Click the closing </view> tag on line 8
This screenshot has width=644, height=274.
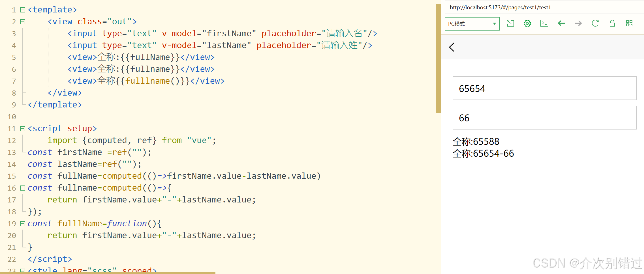[65, 93]
